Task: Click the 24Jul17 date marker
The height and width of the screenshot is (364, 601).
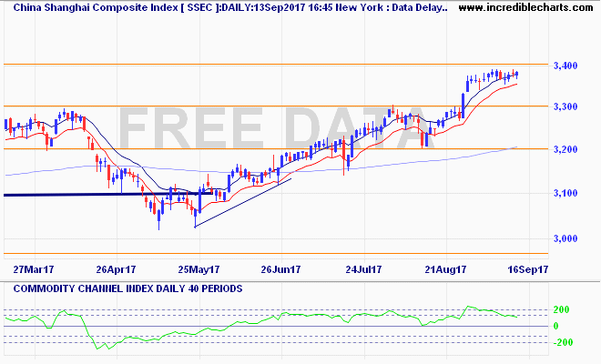Action: pyautogui.click(x=363, y=269)
